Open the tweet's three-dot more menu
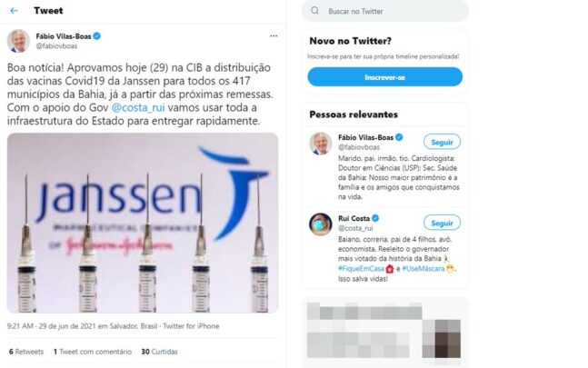588x368 pixels. [x=274, y=36]
